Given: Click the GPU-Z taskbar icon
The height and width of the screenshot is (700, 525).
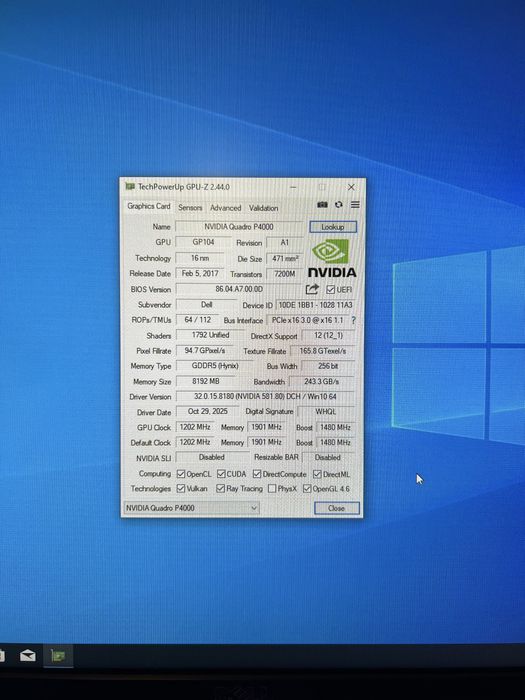Looking at the screenshot, I should pos(58,656).
